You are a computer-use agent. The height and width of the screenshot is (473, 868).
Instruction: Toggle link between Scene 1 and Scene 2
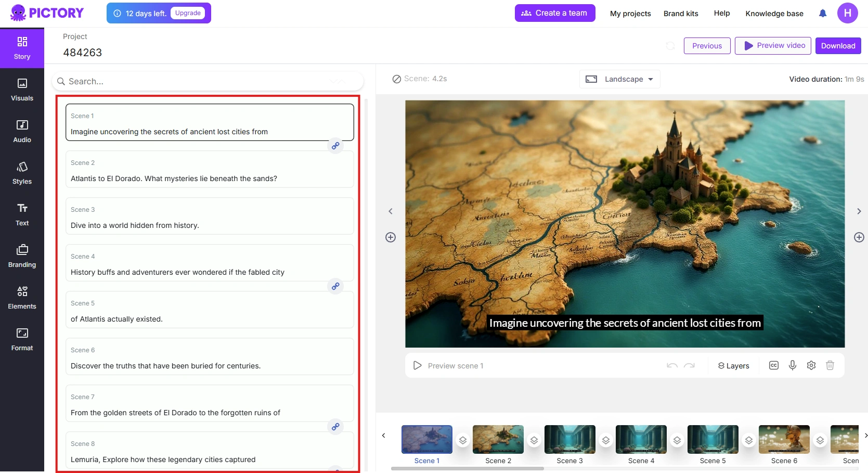pos(335,146)
